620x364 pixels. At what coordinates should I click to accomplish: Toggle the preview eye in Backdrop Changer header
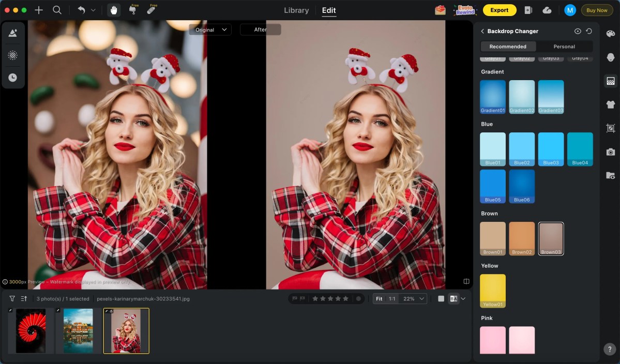coord(578,31)
